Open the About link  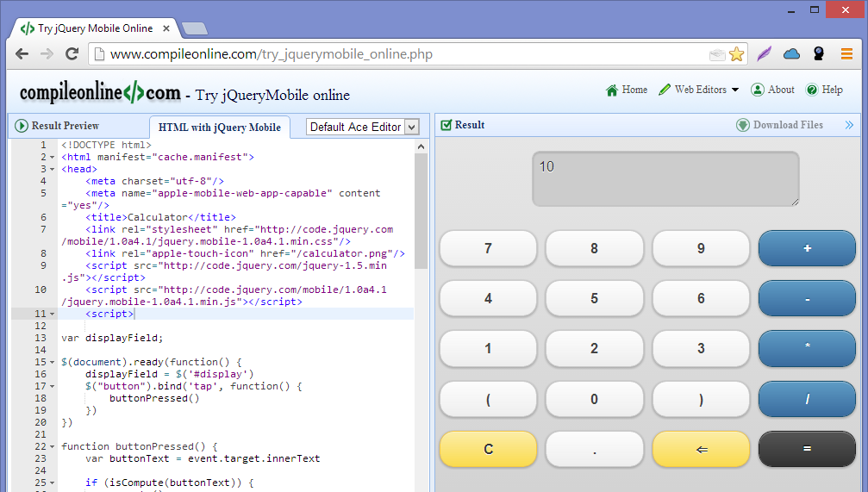click(781, 90)
